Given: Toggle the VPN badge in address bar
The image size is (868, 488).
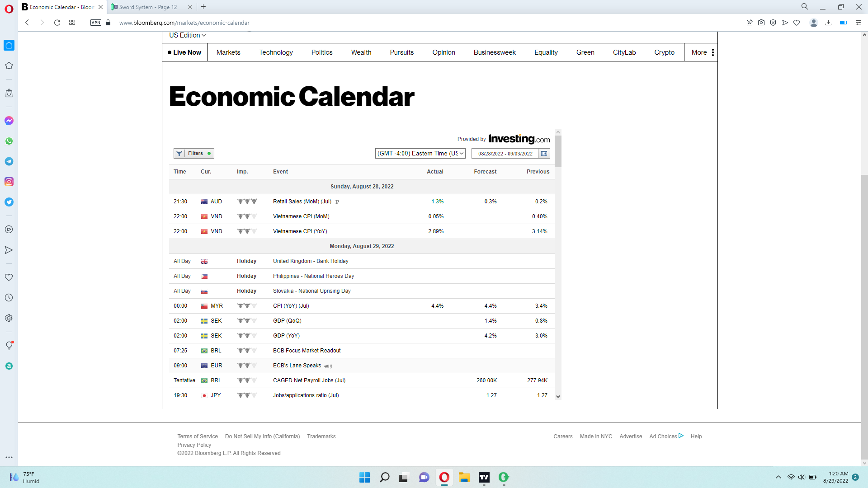Looking at the screenshot, I should coord(96,23).
